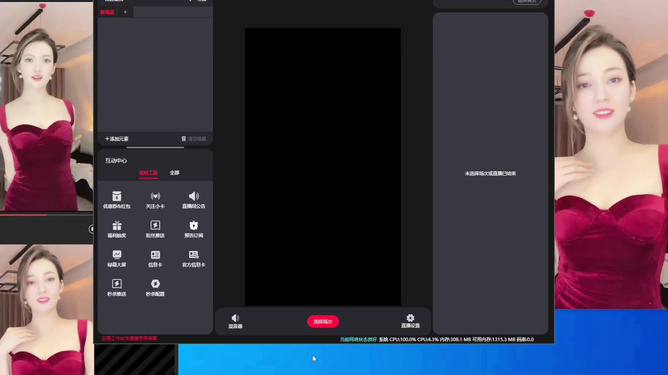This screenshot has height=375, width=668.
Task: Open the 直播间公告 announcement speaker icon
Action: (193, 199)
